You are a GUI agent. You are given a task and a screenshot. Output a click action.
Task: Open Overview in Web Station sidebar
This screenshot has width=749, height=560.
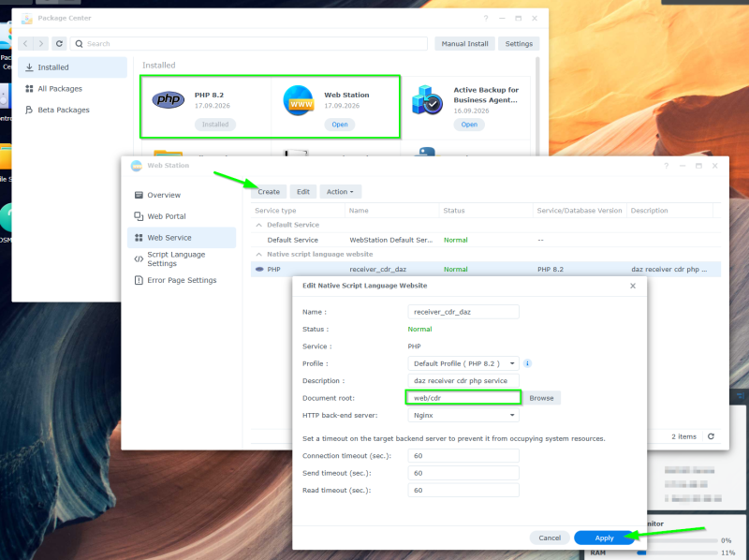(182, 195)
